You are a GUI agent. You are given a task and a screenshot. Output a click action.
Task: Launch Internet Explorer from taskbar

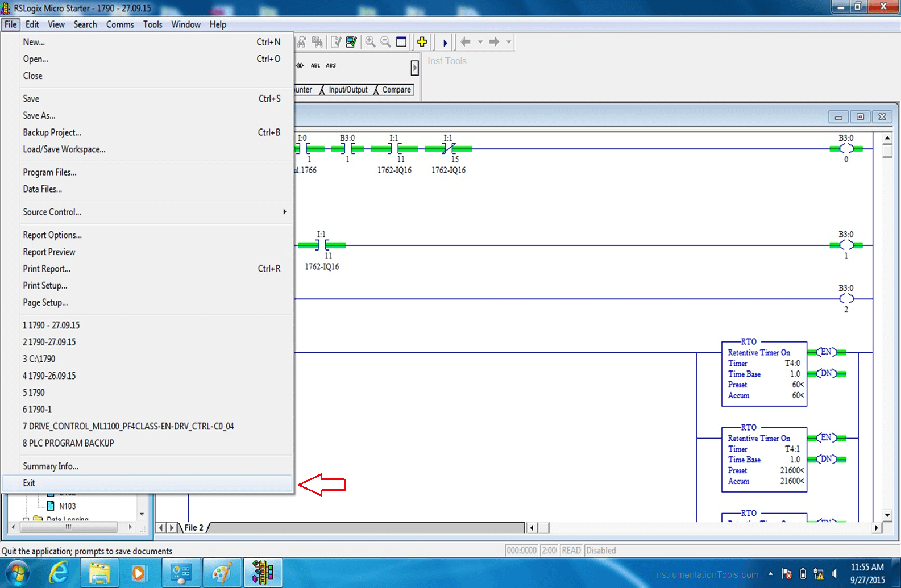coord(58,573)
